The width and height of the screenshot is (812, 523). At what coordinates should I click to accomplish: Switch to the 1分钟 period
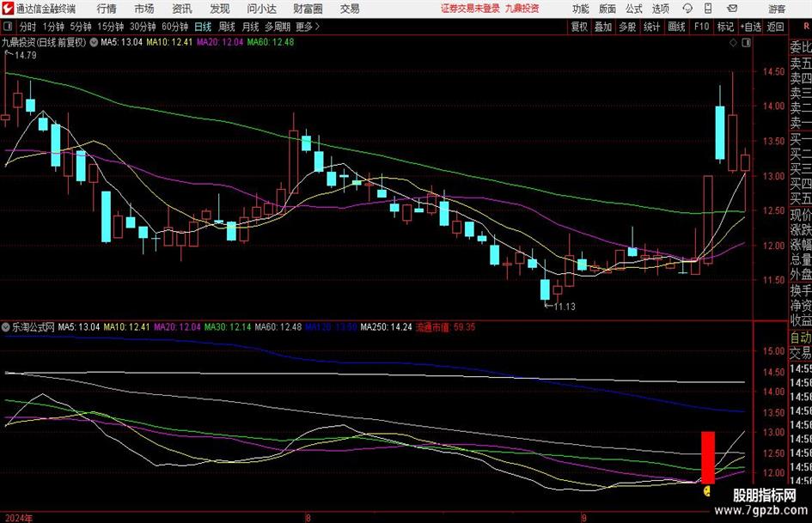click(53, 27)
